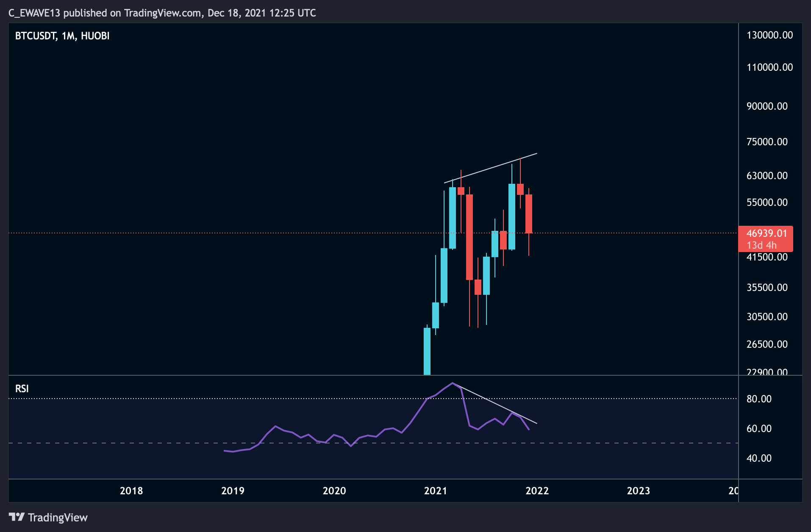811x532 pixels.
Task: Click the 30500.00 price axis label
Action: (767, 317)
